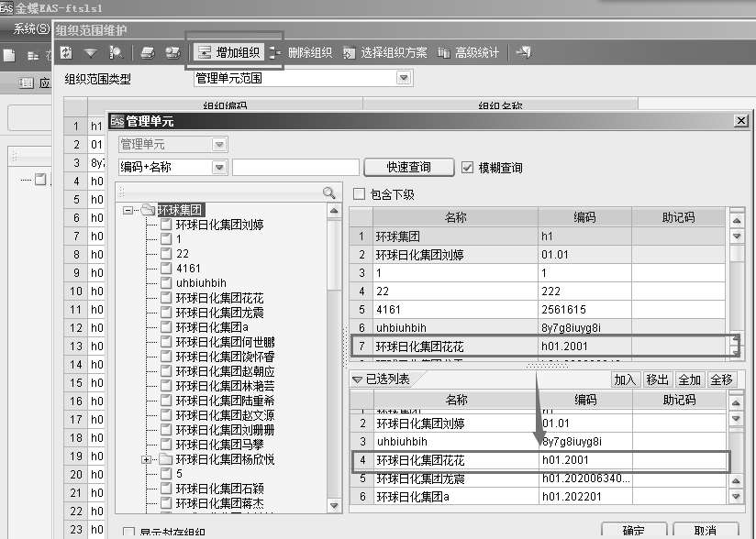Select 环球日化集团石颖 in tree
Screen dimensions: 756x539
coord(219,489)
